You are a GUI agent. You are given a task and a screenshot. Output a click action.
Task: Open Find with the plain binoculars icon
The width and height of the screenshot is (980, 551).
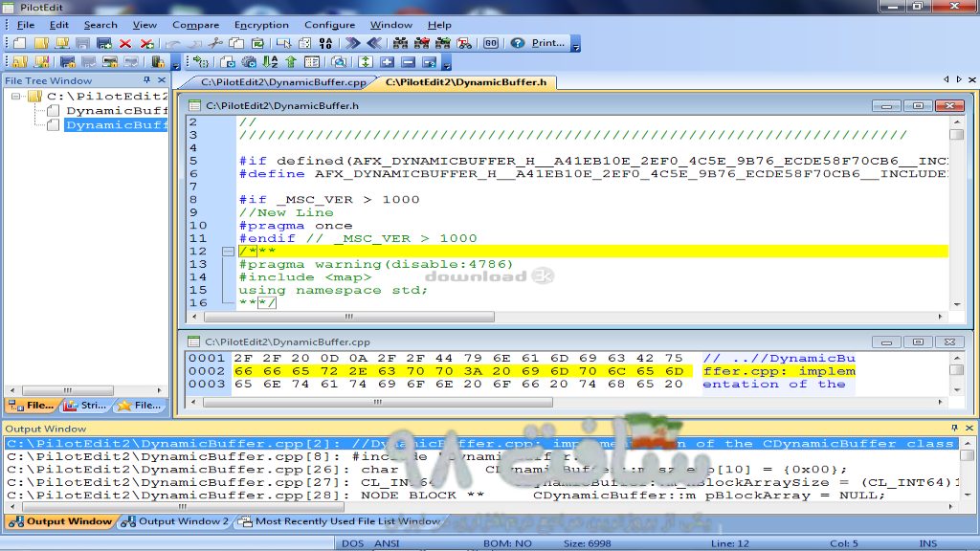(x=400, y=43)
